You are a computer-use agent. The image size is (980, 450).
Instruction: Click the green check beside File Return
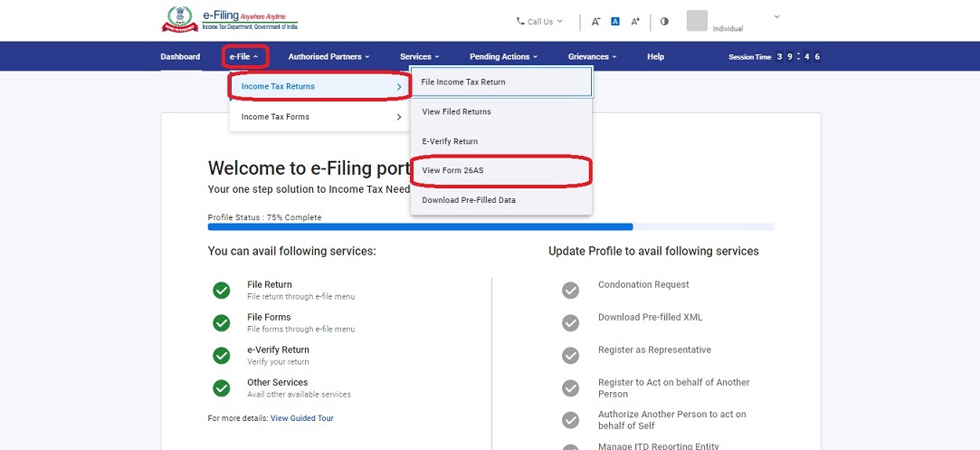[x=221, y=290]
